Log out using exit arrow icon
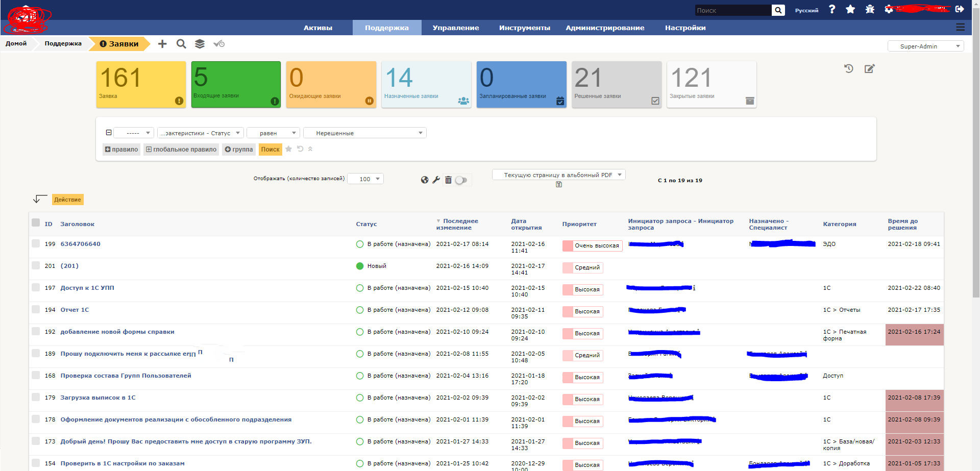Image resolution: width=980 pixels, height=471 pixels. (960, 9)
